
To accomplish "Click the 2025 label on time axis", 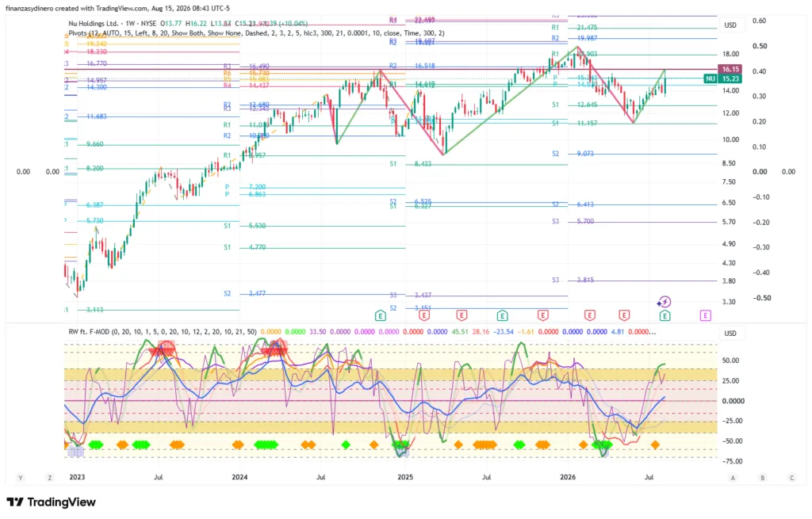I will pos(405,477).
